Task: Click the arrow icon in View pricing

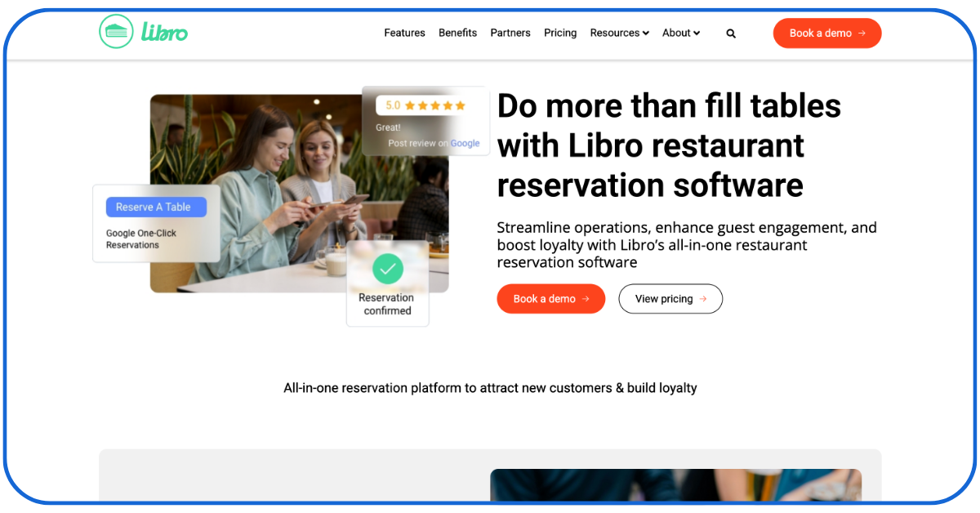Action: 703,299
